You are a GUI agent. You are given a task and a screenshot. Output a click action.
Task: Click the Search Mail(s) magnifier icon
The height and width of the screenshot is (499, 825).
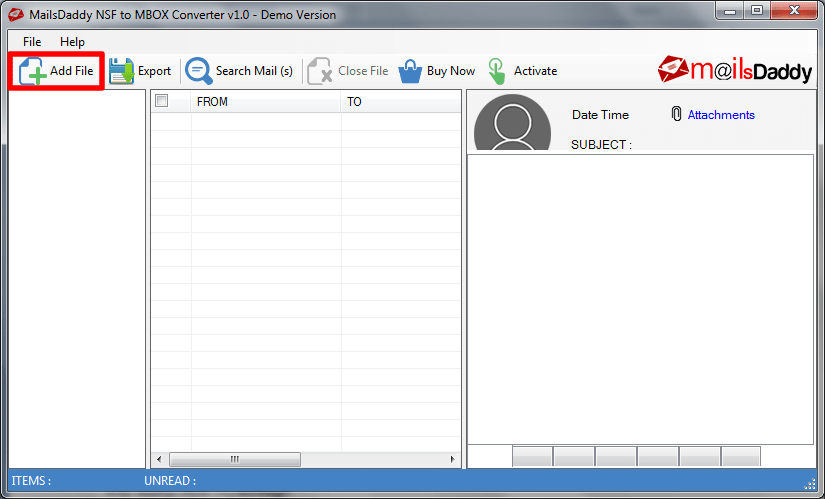pos(198,71)
